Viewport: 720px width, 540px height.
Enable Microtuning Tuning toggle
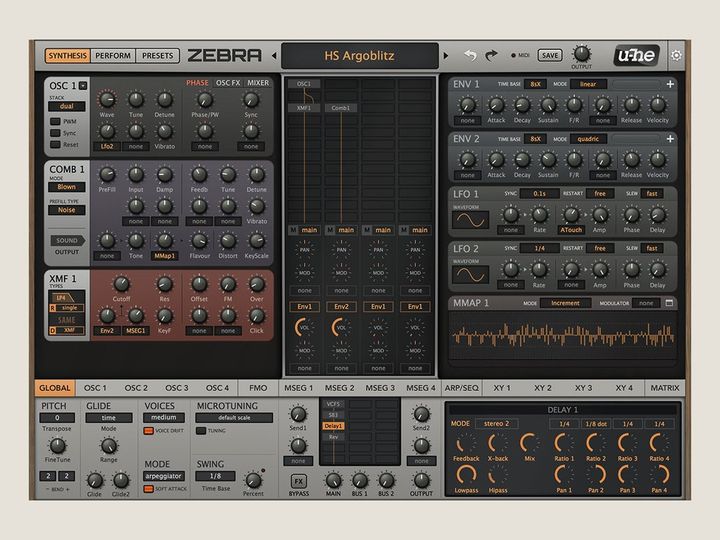(x=201, y=431)
